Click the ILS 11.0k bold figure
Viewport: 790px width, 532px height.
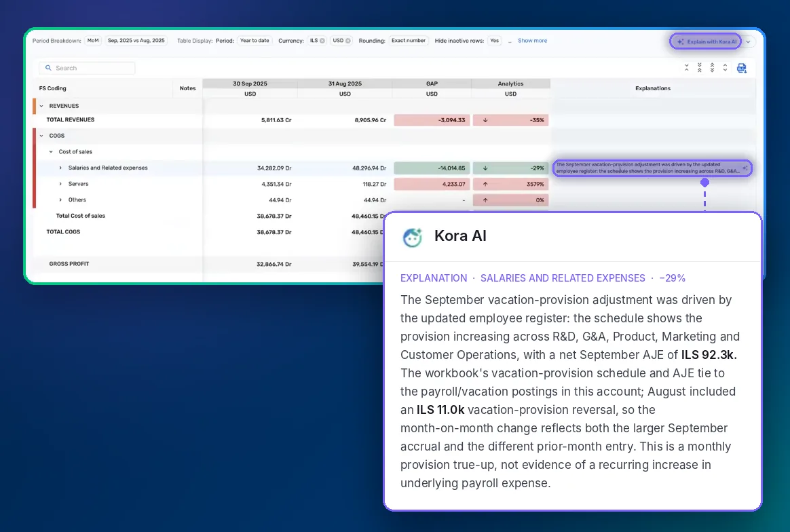tap(440, 410)
